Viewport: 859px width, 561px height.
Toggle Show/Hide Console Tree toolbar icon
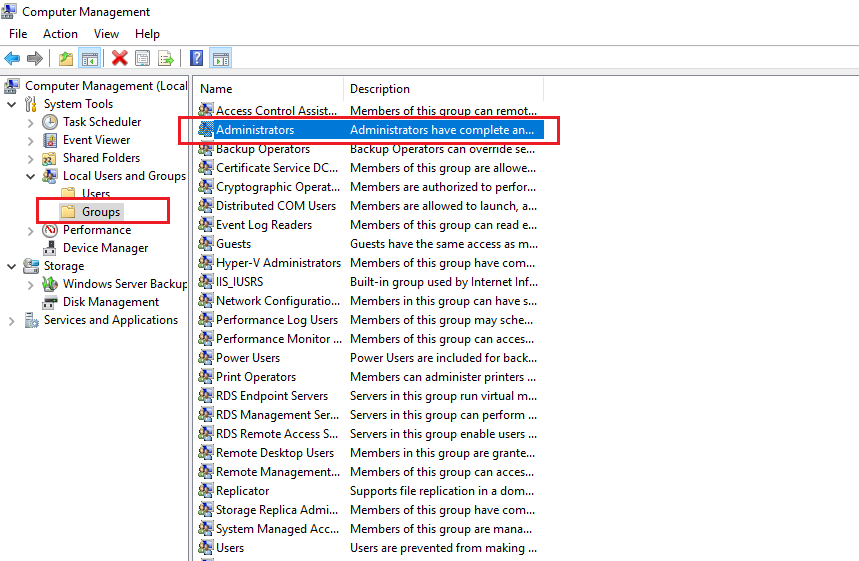[90, 58]
